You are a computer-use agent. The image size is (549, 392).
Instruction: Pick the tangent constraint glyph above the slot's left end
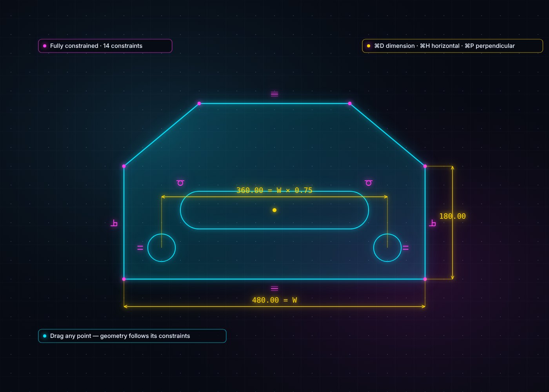point(180,183)
